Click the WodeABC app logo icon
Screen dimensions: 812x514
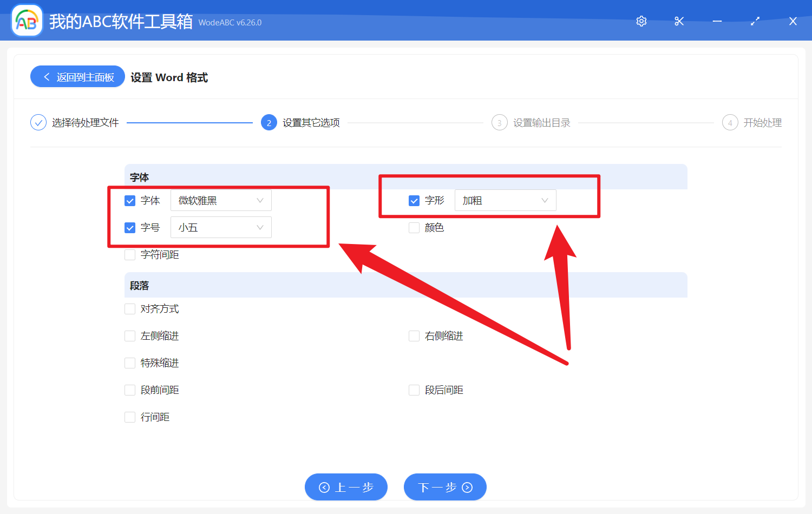click(x=27, y=21)
